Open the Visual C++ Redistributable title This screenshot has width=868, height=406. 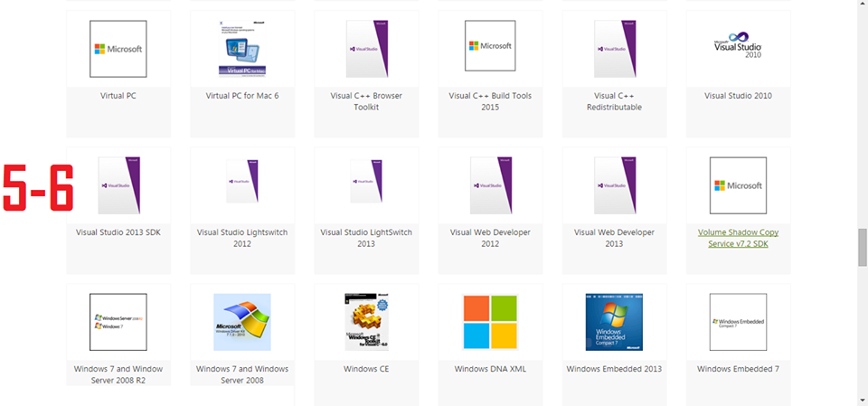tap(615, 101)
